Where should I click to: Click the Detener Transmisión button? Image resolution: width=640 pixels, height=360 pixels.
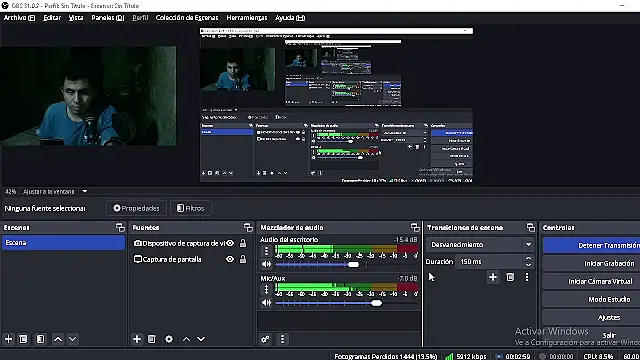click(592, 245)
